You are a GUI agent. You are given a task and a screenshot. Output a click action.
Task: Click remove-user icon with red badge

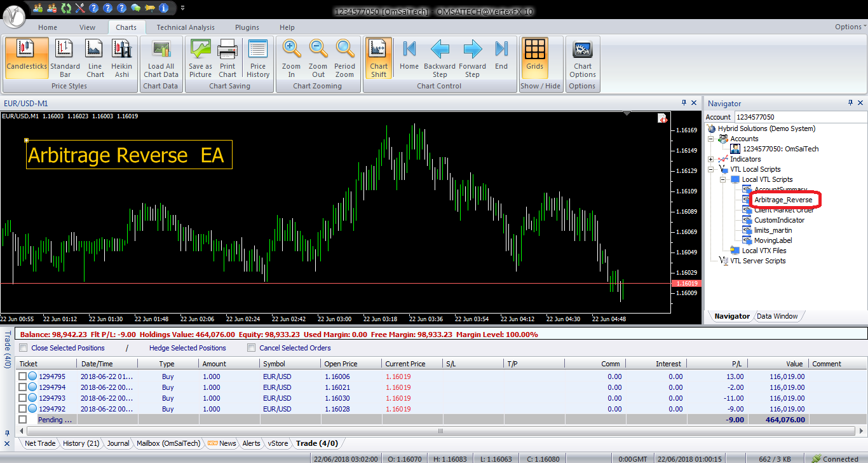[52, 8]
